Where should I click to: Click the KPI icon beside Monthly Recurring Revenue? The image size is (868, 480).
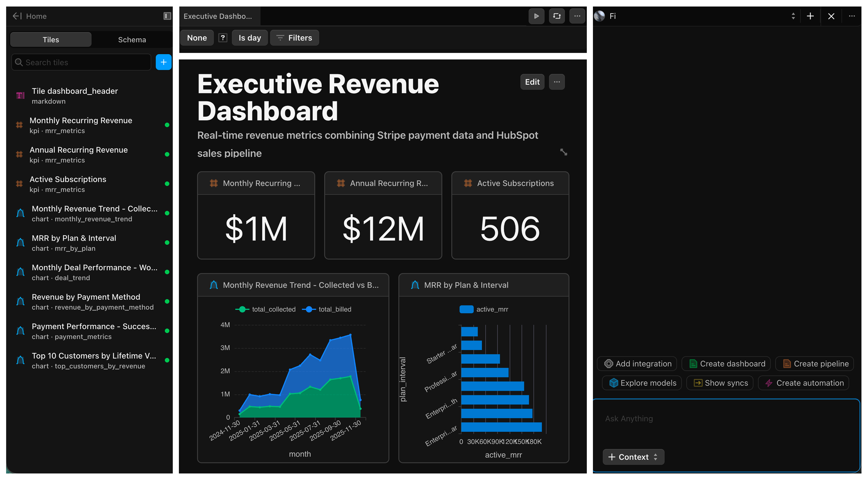tap(19, 125)
